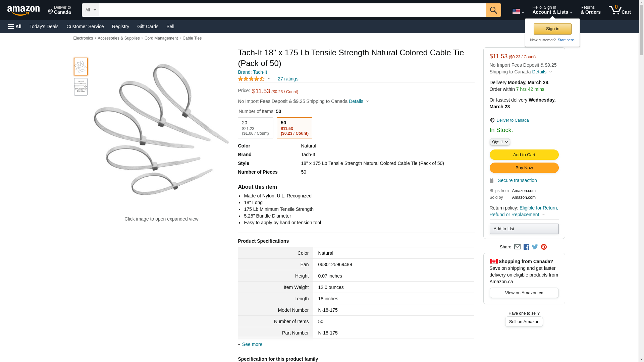Open the Amazon home logo
Screen dimensions: 644x362
tap(23, 11)
